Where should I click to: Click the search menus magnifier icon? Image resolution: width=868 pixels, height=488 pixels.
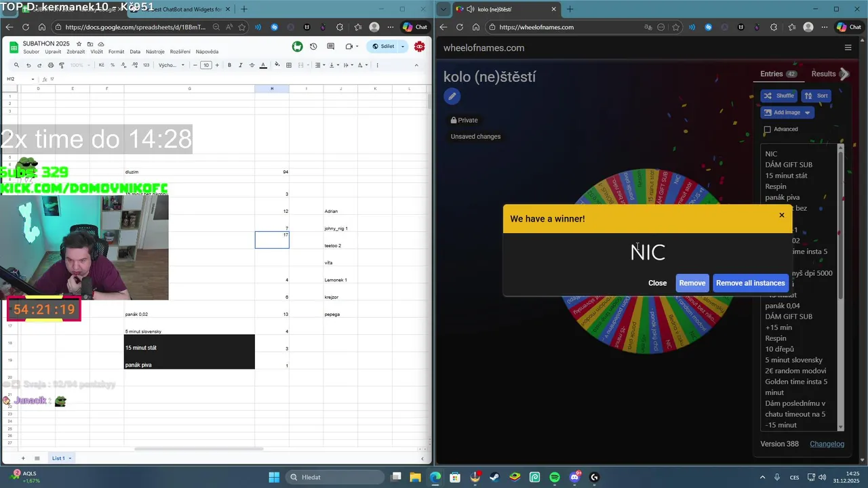point(16,65)
